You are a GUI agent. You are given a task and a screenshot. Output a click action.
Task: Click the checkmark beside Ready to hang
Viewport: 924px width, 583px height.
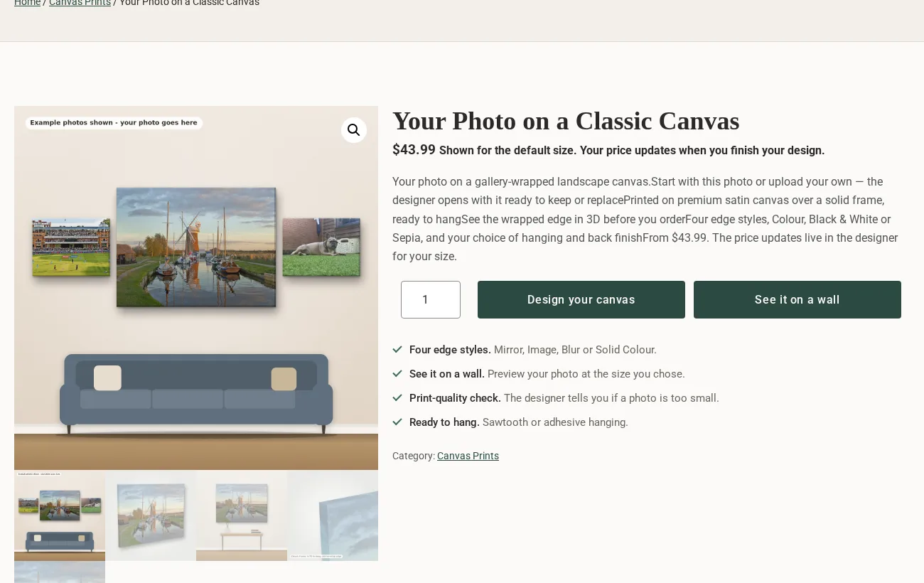tap(397, 422)
